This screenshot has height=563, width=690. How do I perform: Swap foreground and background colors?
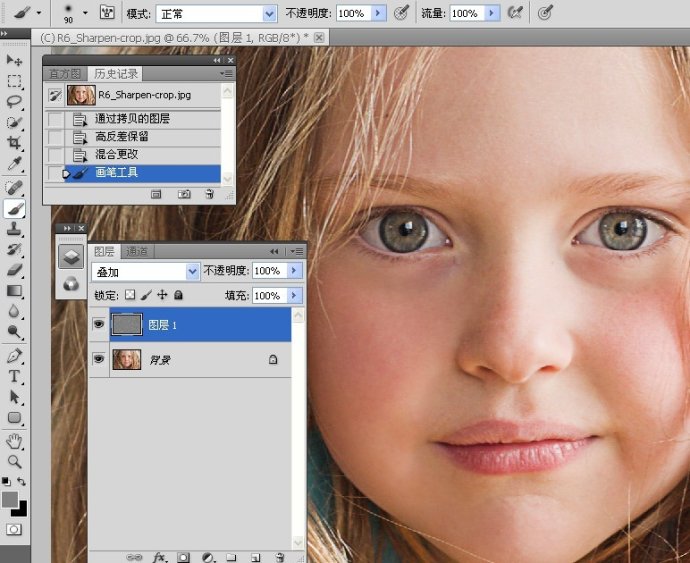point(21,482)
